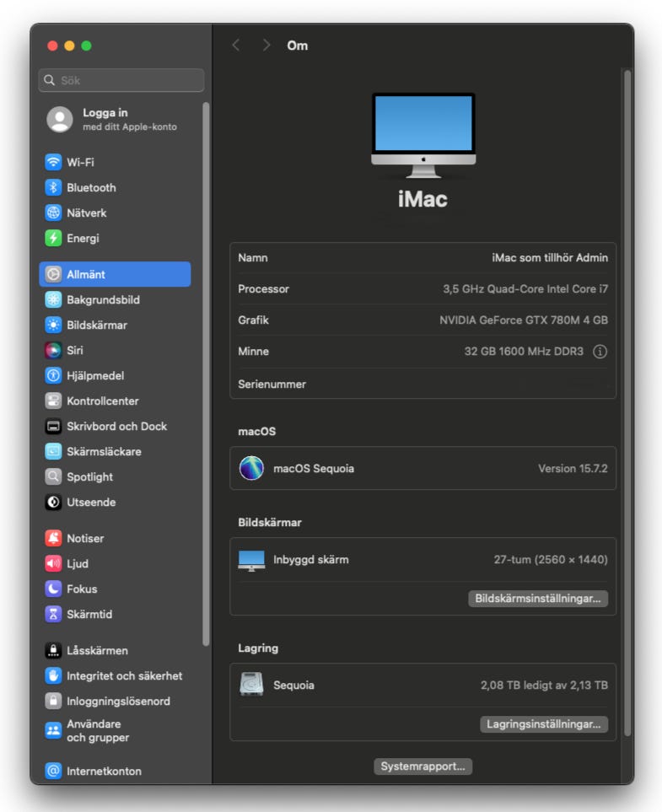Open Lagringsinställningar button
Viewport: 662px width, 812px height.
pos(544,724)
